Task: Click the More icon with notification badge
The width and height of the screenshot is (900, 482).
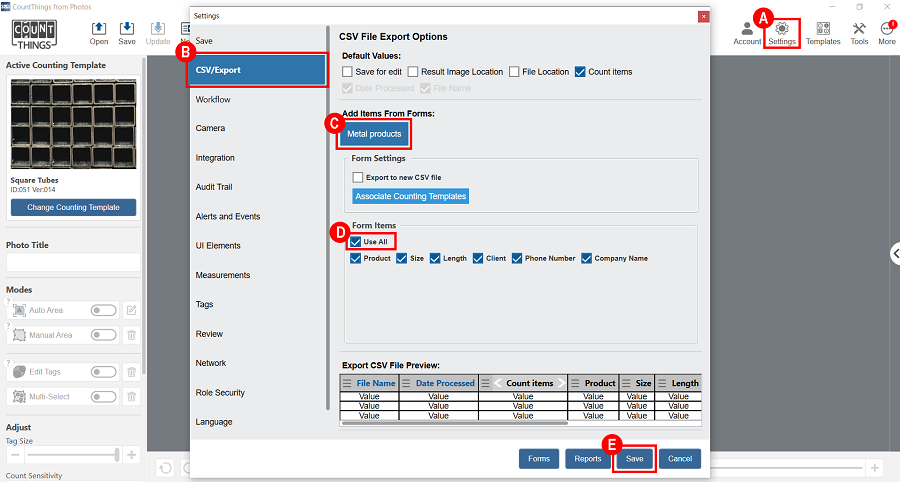Action: pos(887,28)
